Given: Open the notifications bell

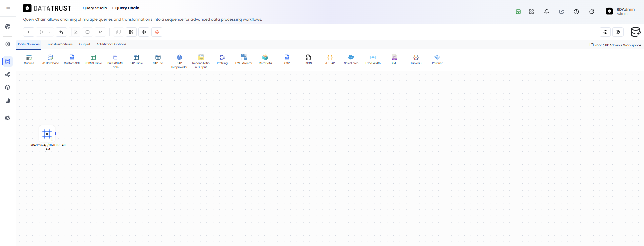Looking at the screenshot, I should click(x=547, y=12).
